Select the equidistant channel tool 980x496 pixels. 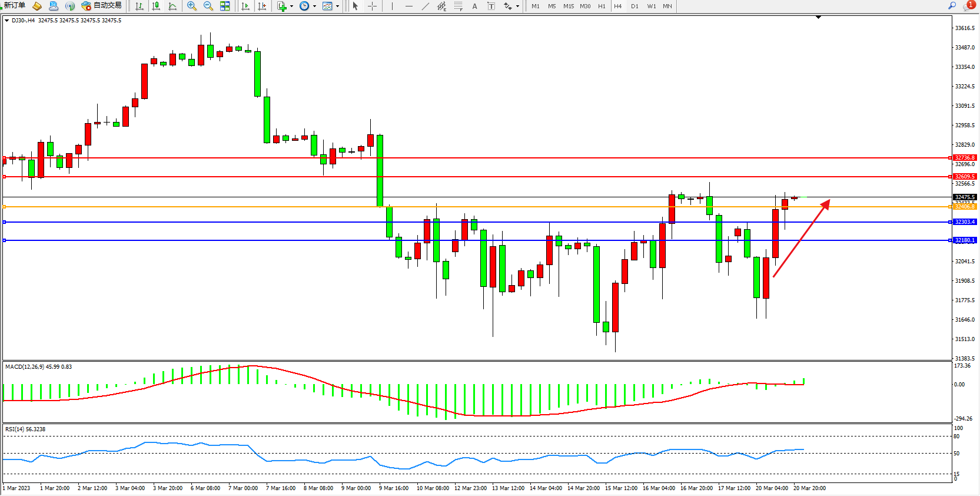point(441,6)
